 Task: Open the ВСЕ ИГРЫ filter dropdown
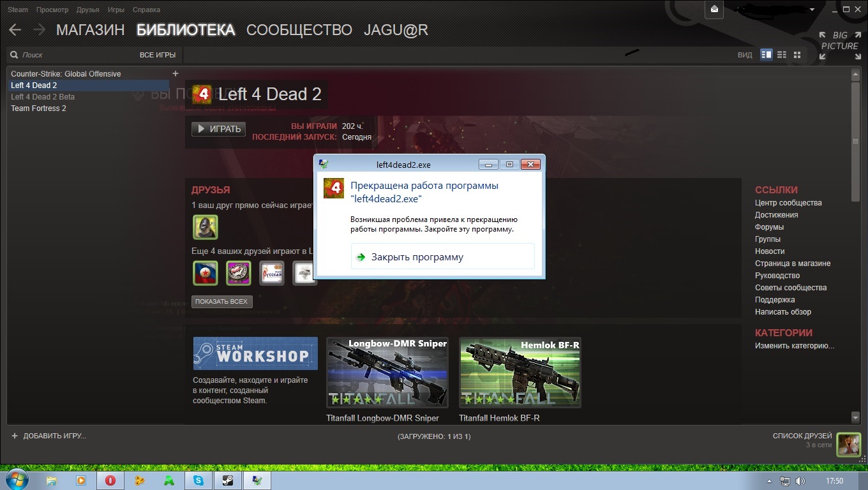coord(157,55)
